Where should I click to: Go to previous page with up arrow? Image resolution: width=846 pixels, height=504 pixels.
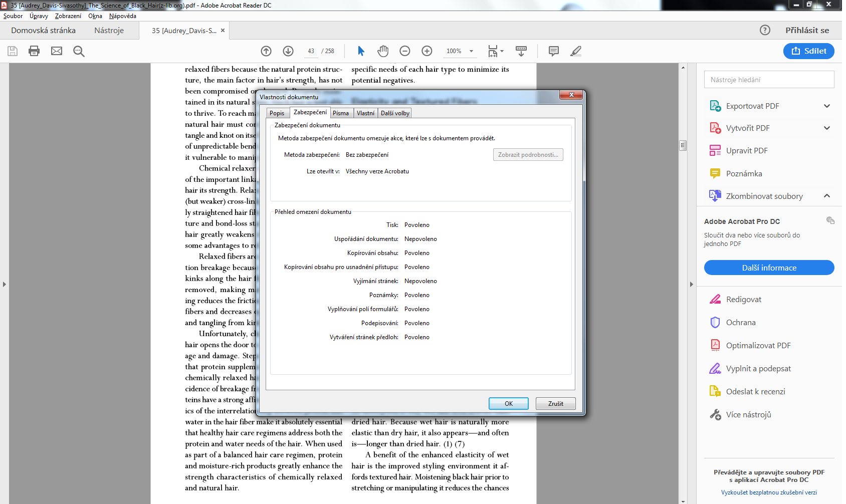(x=266, y=51)
